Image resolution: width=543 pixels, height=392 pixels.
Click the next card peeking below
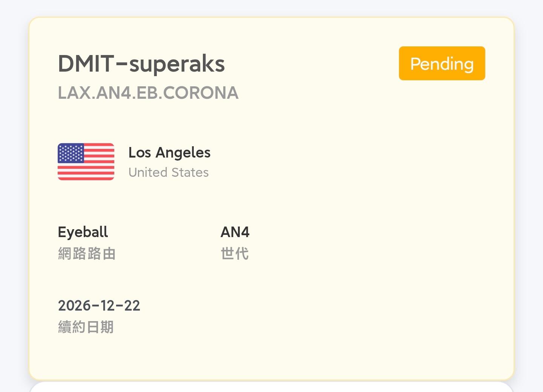click(x=271, y=387)
